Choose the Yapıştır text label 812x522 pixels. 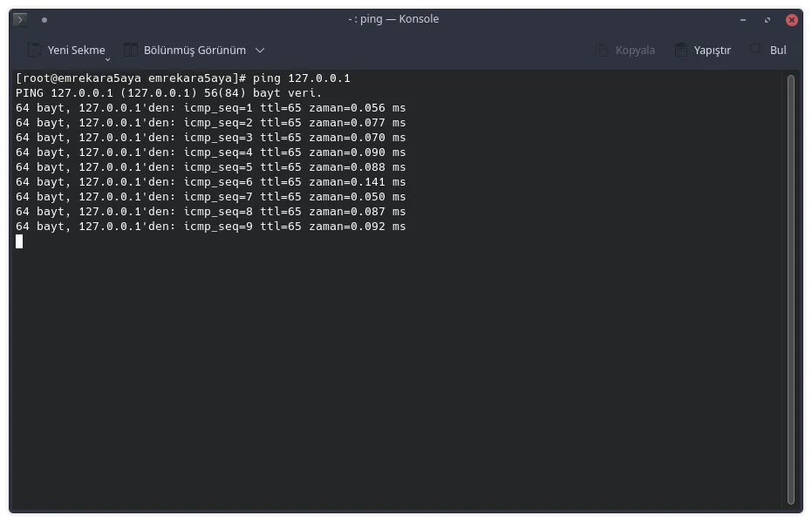(712, 51)
